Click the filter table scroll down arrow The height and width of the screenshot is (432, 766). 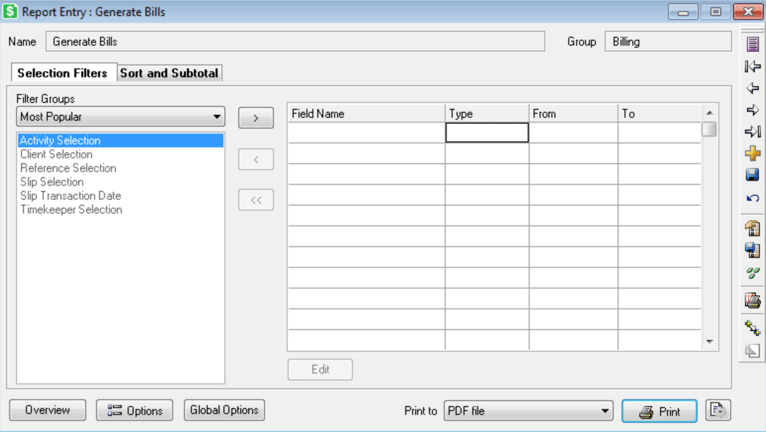click(710, 342)
